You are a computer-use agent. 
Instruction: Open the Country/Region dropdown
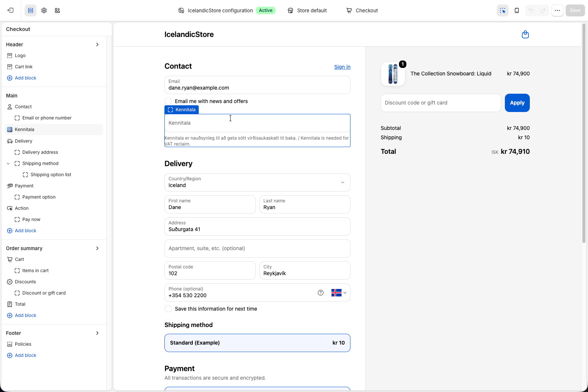click(257, 183)
